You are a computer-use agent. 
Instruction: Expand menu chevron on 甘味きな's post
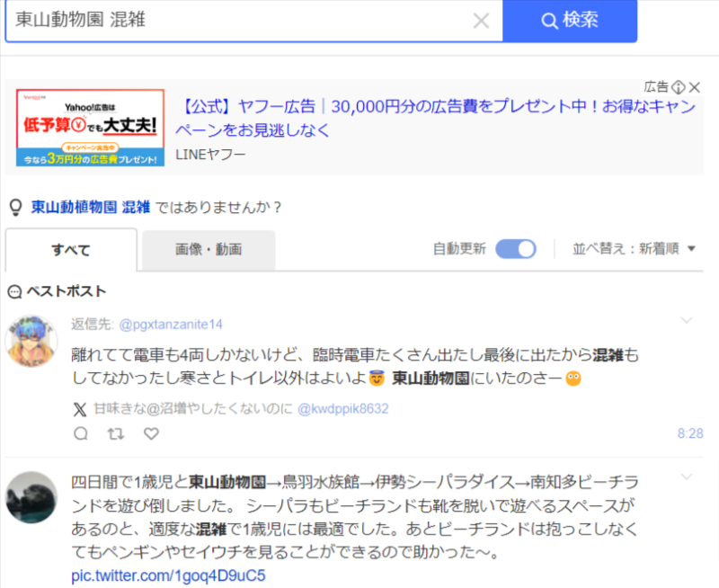(687, 320)
